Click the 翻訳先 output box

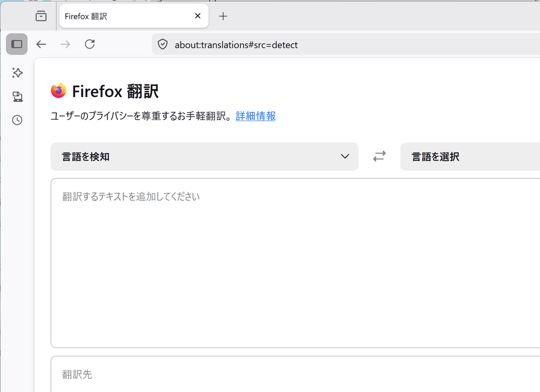tap(295, 374)
